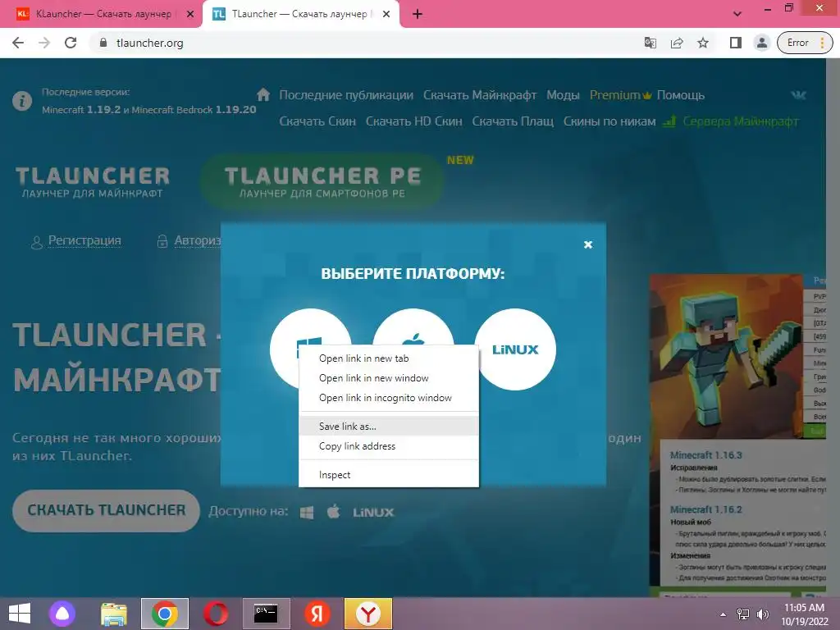Open a new browser tab
840x630 pixels.
418,14
